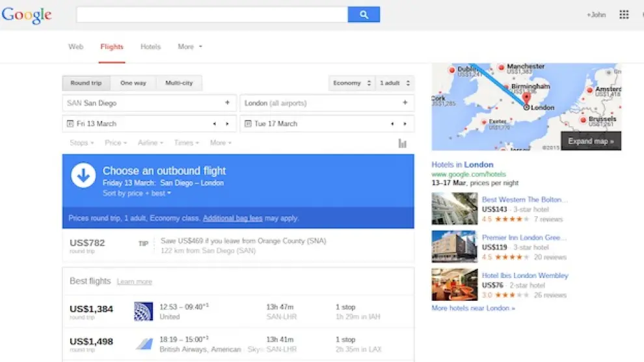Click the Google search input field
644x362 pixels.
[211, 14]
